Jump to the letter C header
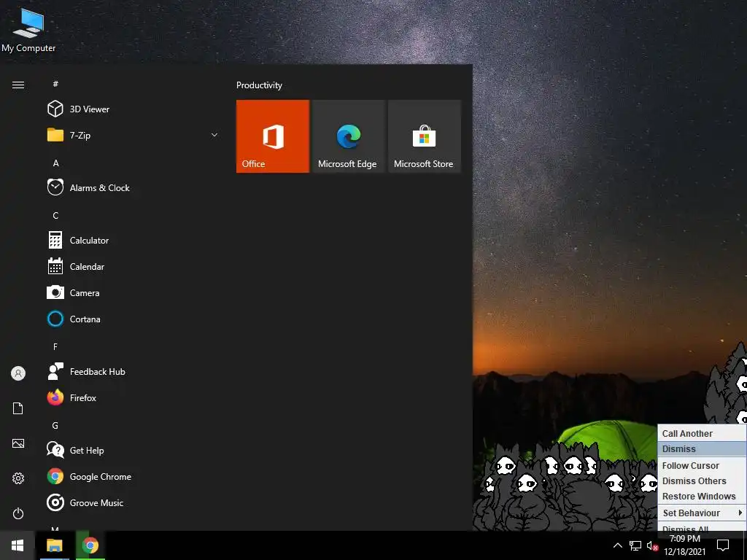This screenshot has height=560, width=747. pos(55,215)
